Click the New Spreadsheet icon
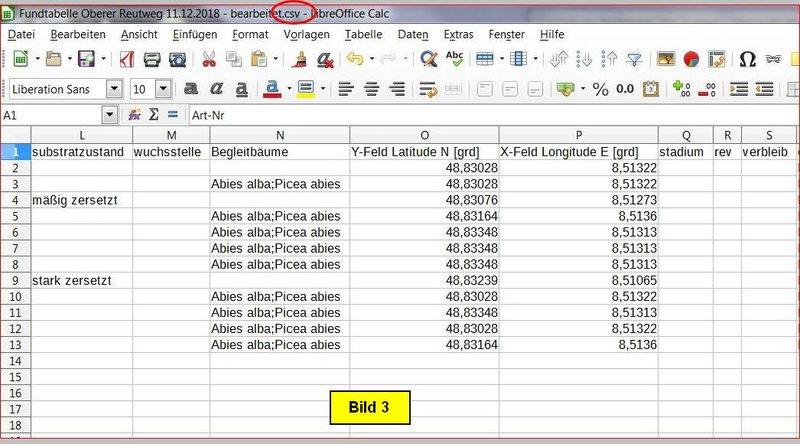Screen dimensions: 800x444 pos(20,59)
